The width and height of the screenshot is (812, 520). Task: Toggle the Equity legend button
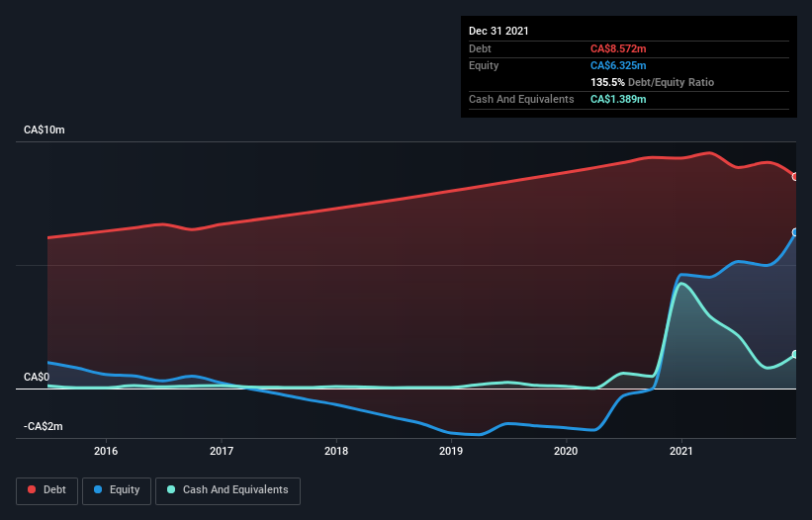117,490
